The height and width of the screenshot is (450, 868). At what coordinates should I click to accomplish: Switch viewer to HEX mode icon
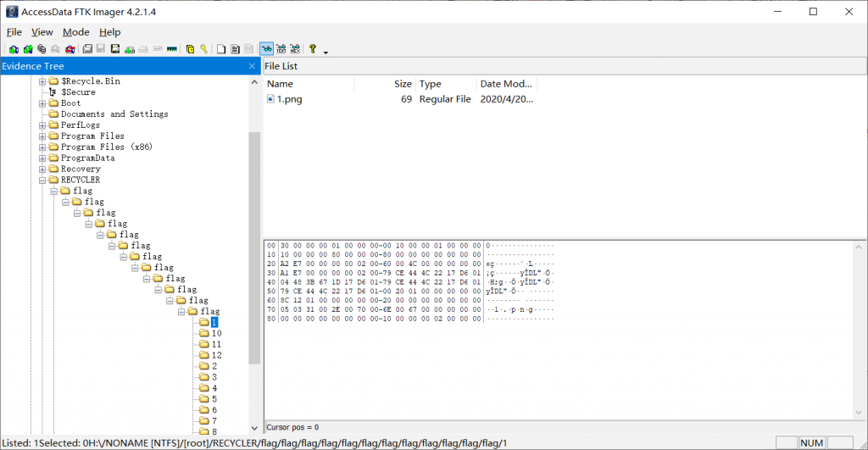click(x=295, y=49)
